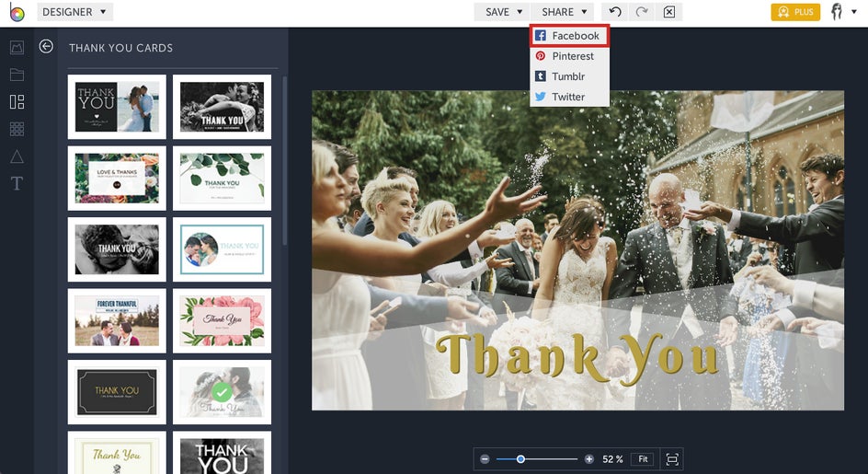
Task: Select the bold white THANK YOU template
Action: pyautogui.click(x=222, y=453)
